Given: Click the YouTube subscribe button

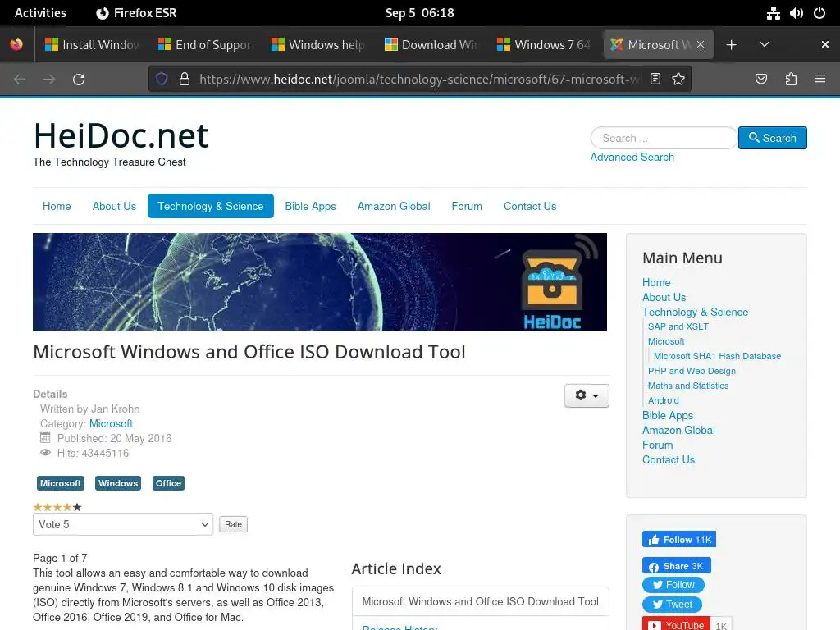Looking at the screenshot, I should 676,624.
